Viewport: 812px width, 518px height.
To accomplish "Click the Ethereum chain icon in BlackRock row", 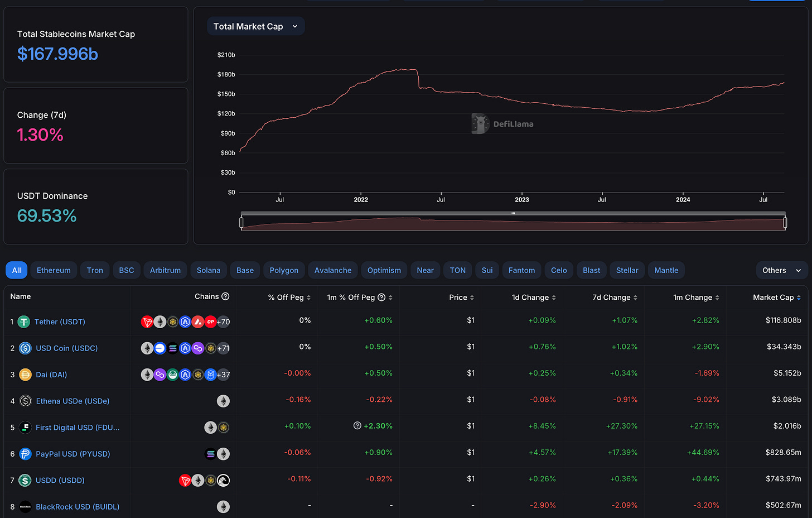I will tap(223, 507).
